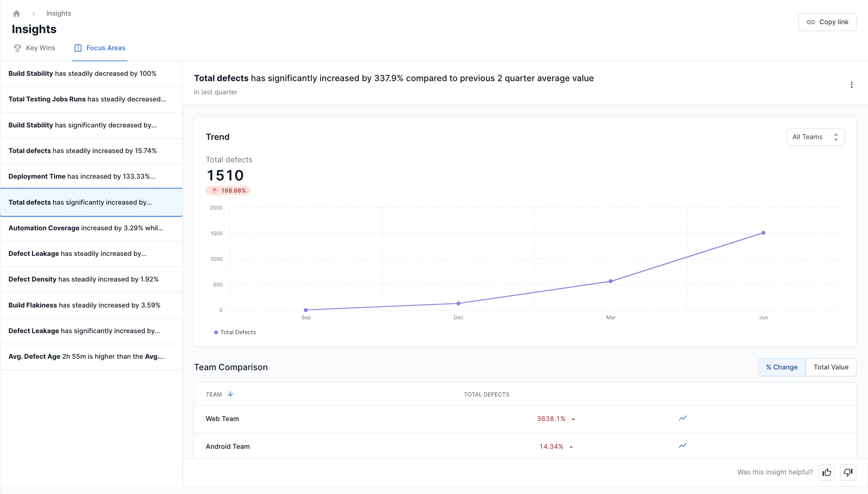Sort table by the TEAM column arrow
Viewport: 868px width, 494px height.
pos(230,394)
